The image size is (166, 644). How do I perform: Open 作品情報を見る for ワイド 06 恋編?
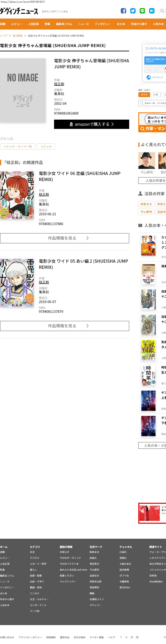pos(65,238)
